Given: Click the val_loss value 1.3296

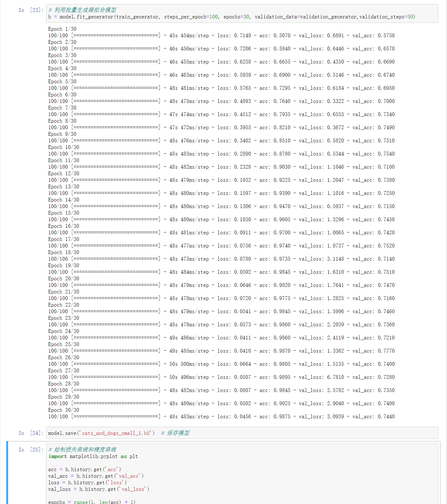Looking at the screenshot, I should pos(336,220).
